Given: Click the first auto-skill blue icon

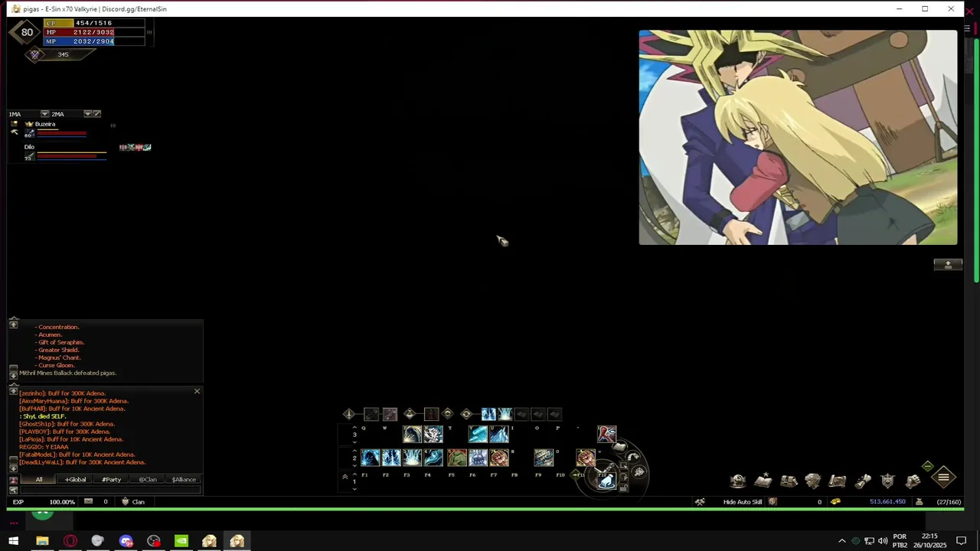Looking at the screenshot, I should [x=488, y=414].
